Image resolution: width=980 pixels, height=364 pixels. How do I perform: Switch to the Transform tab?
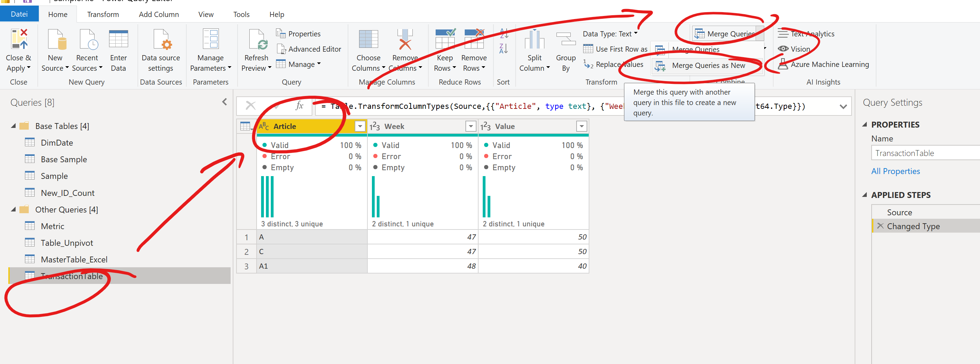tap(103, 15)
